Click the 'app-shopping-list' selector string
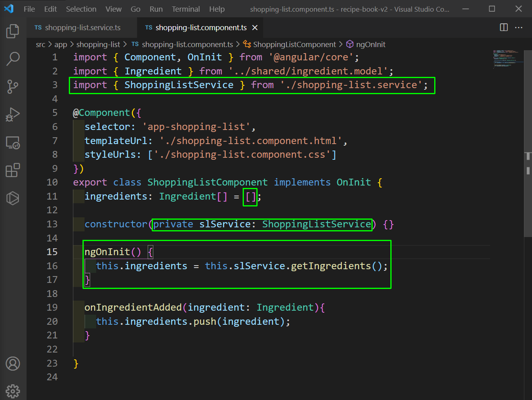Screen dimensions: 532x400 [x=196, y=127]
